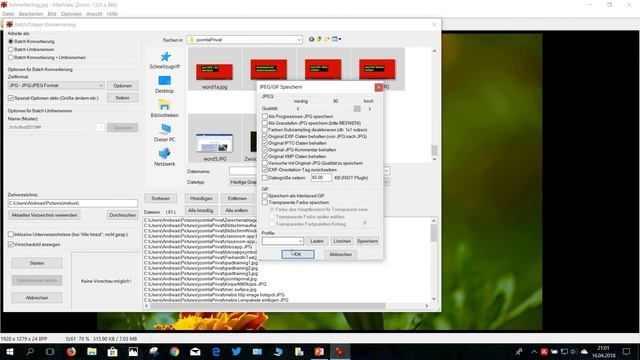The height and width of the screenshot is (360, 640).
Task: Open Dieser PC in the places bar
Action: tap(164, 133)
